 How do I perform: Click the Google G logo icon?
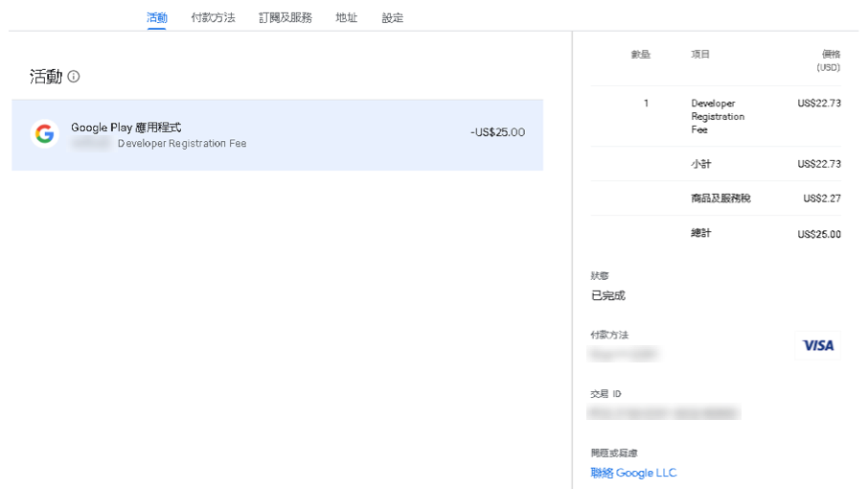[45, 133]
